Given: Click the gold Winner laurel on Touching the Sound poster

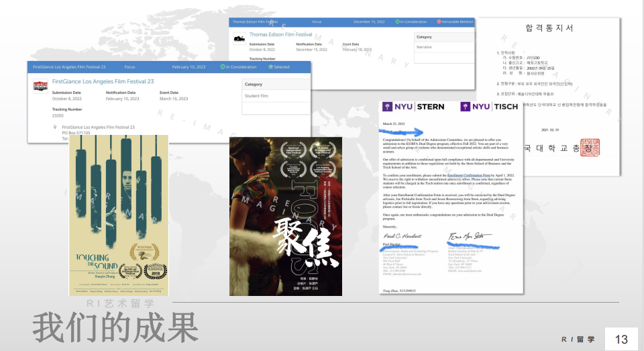Looking at the screenshot, I should pos(144,252).
